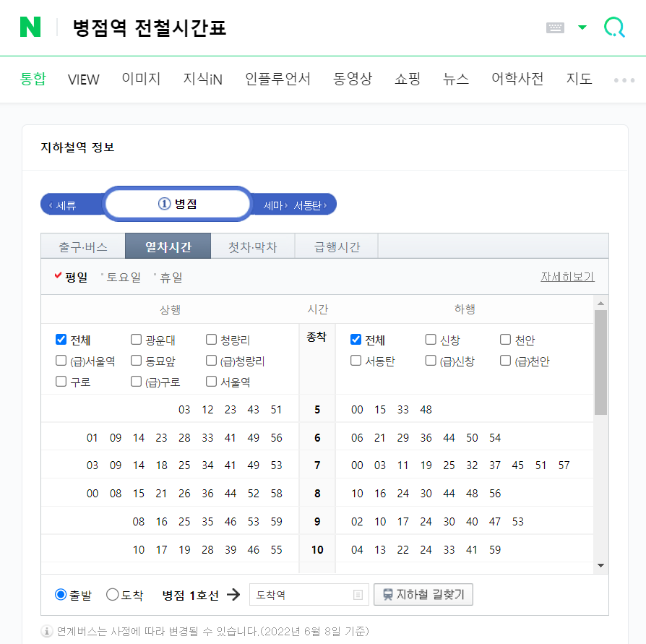Check the 서울역 checkbox
The image size is (646, 644).
pos(211,382)
